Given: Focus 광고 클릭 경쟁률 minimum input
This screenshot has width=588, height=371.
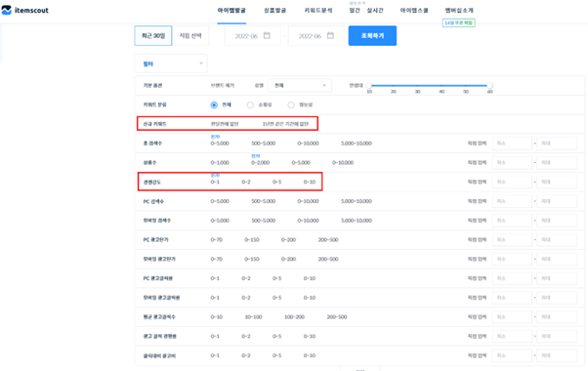Looking at the screenshot, I should (x=512, y=336).
